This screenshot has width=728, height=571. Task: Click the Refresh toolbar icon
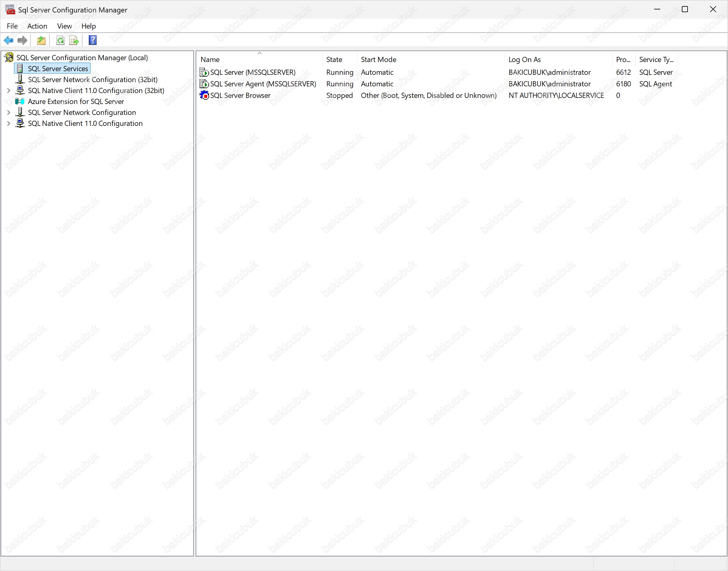[60, 40]
